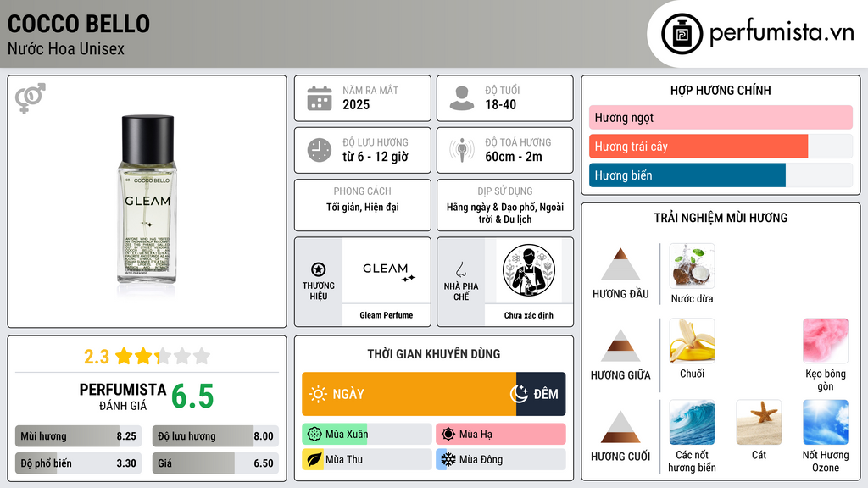Click the sillage value 60cm - 2m
Viewport: 868px width, 488px height.
[x=514, y=157]
